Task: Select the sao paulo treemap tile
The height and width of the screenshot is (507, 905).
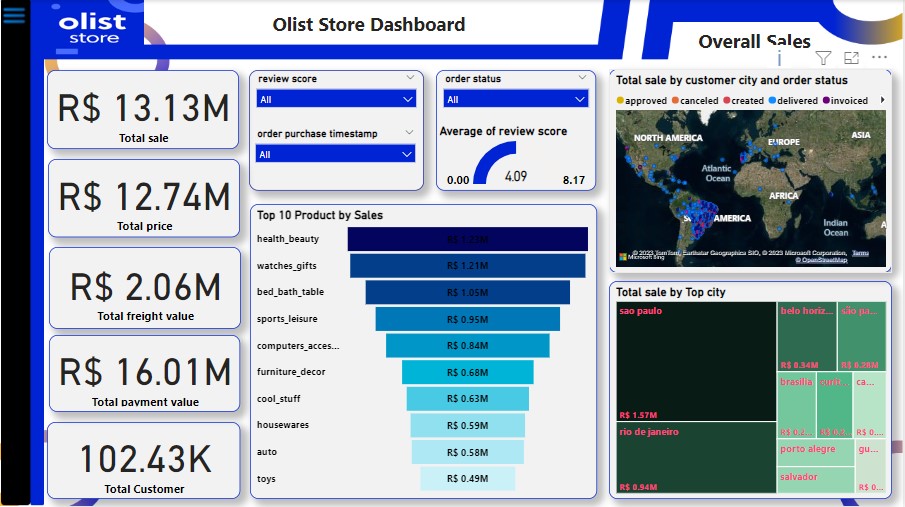Action: click(x=695, y=360)
